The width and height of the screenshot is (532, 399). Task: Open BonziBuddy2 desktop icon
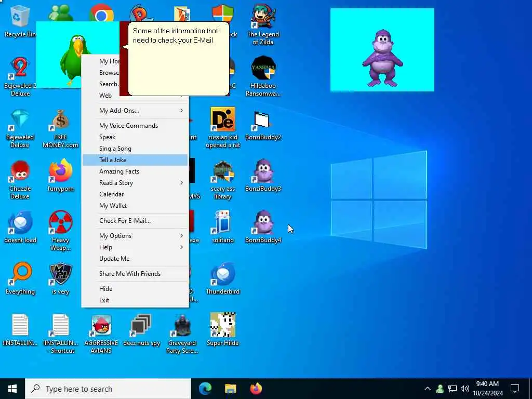263,125
